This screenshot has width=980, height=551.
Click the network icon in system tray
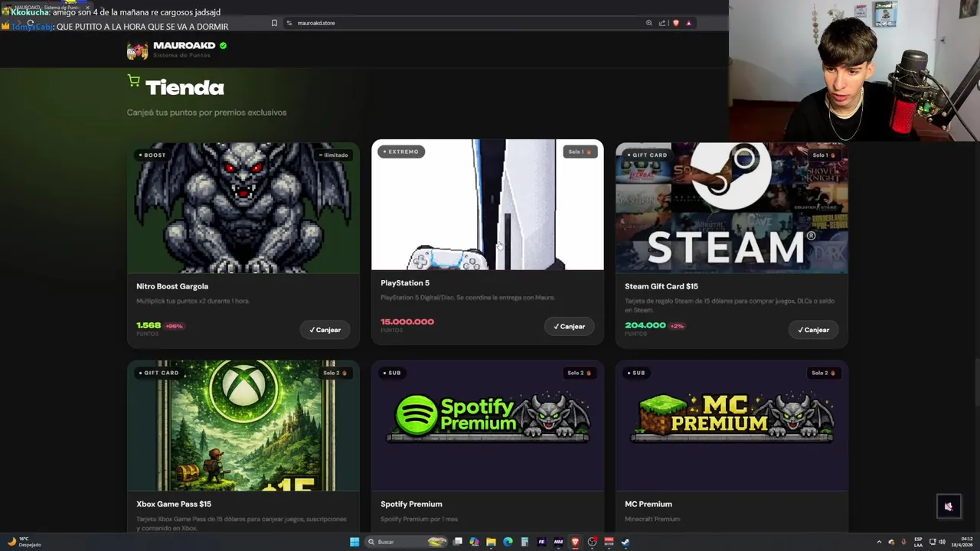tap(933, 542)
